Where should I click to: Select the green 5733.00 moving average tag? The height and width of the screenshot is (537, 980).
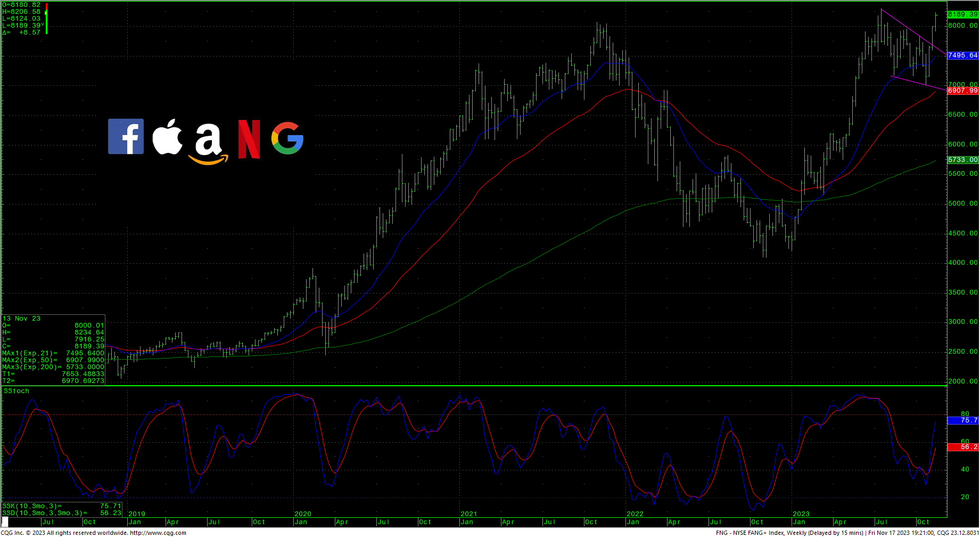tap(962, 160)
